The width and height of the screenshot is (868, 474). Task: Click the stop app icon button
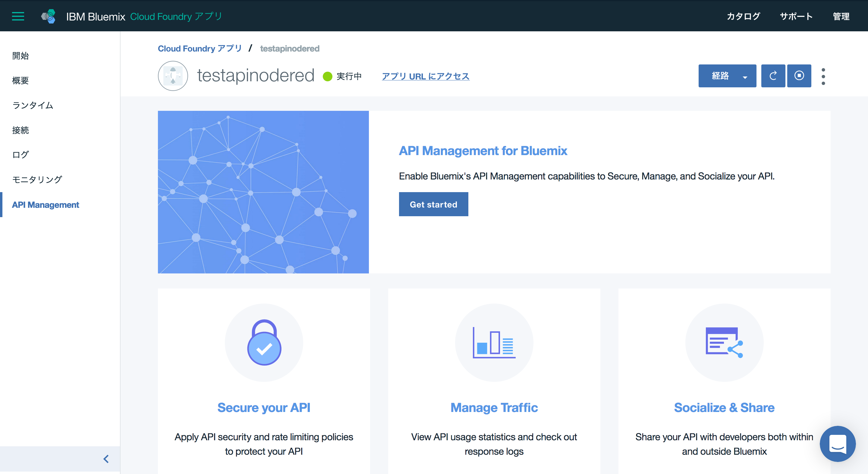pyautogui.click(x=799, y=76)
